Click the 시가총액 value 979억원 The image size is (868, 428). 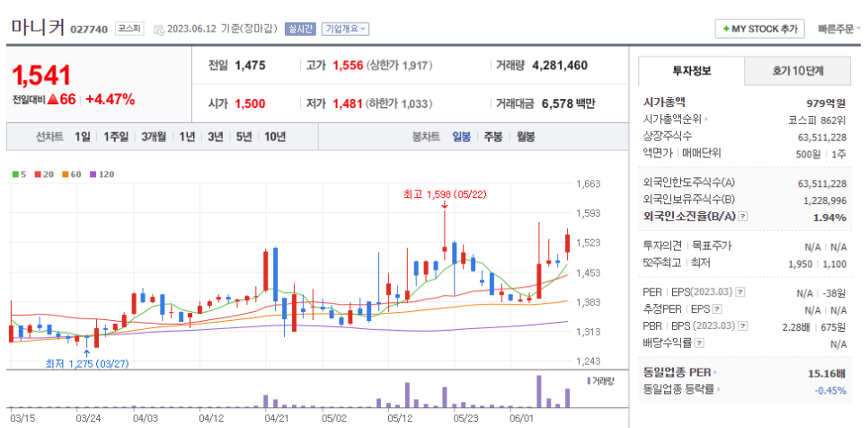click(827, 103)
